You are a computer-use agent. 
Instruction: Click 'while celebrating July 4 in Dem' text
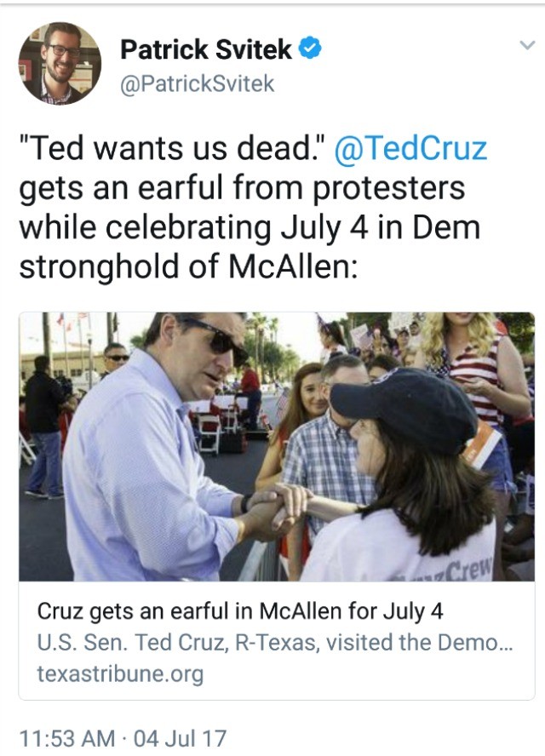pos(250,227)
